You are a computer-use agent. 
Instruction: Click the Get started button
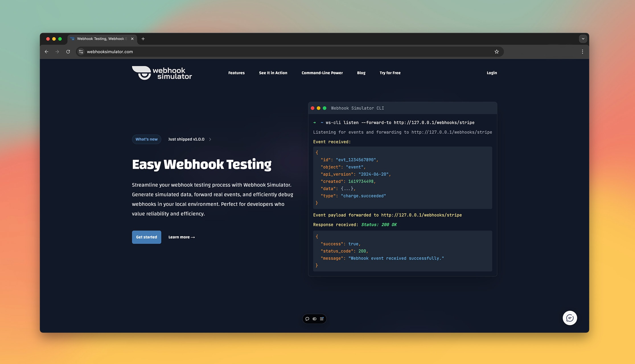click(147, 237)
